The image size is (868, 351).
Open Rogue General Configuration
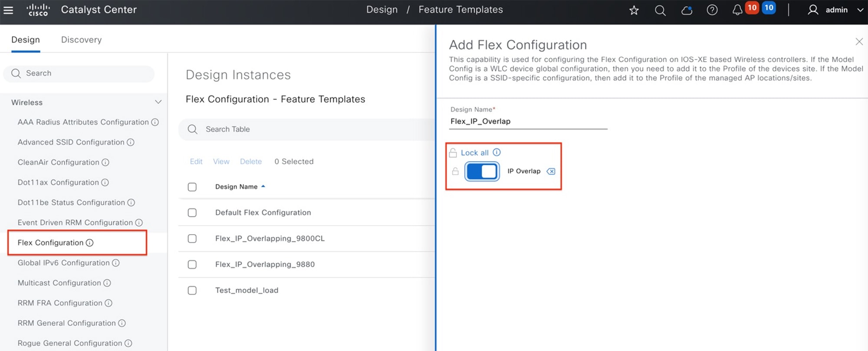pyautogui.click(x=70, y=343)
